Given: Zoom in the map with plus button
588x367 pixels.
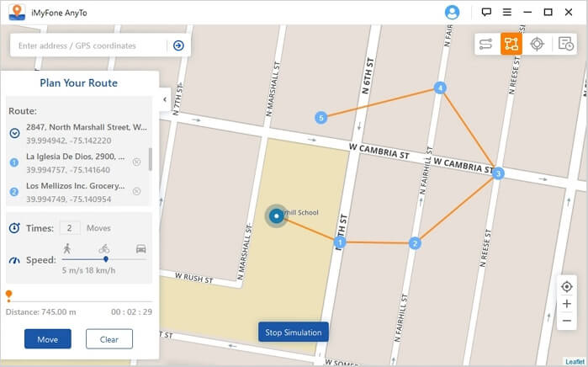Looking at the screenshot, I should (567, 304).
